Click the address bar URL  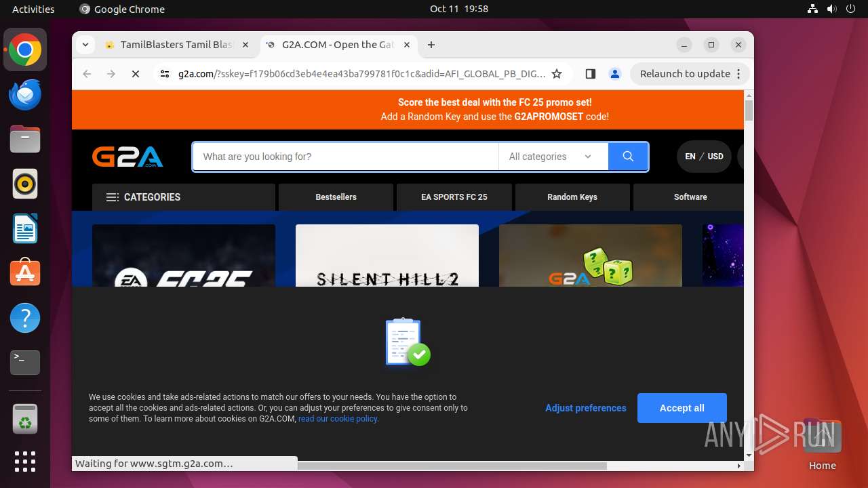point(361,74)
